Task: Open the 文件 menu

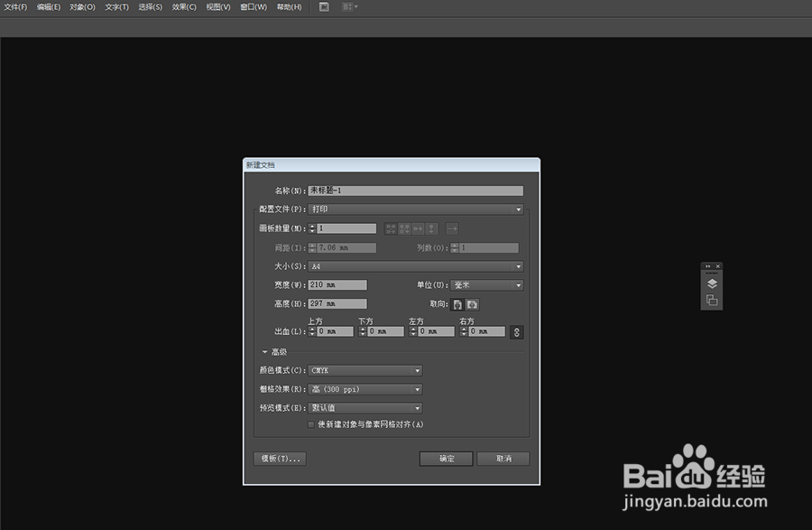Action: click(14, 7)
